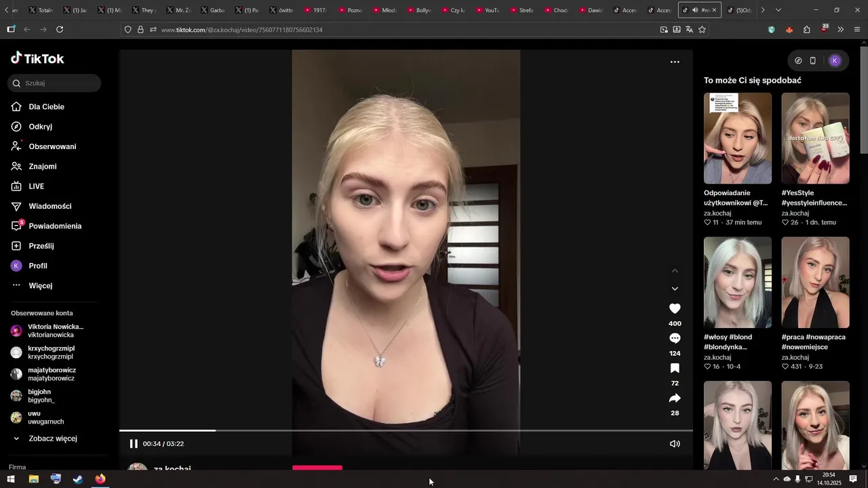Click Firefox icon in taskbar
Viewport: 868px width, 488px height.
(x=100, y=479)
